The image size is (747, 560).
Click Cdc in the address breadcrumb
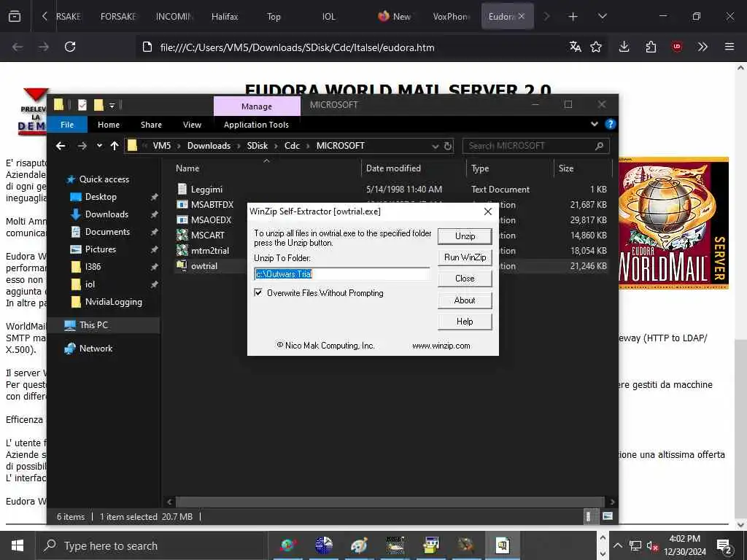tap(292, 146)
